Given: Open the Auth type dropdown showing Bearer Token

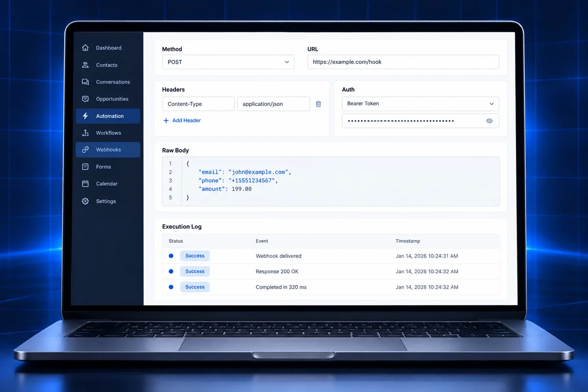Looking at the screenshot, I should tap(420, 104).
